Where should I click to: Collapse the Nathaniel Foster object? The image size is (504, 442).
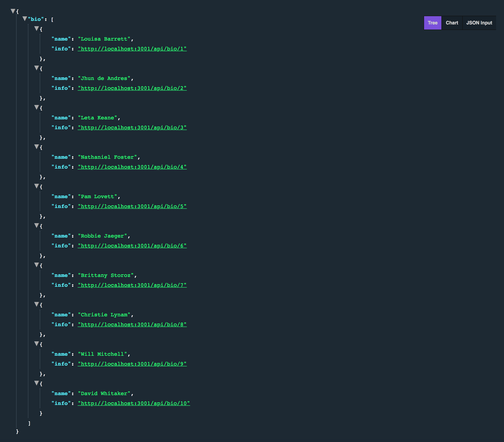coord(36,147)
